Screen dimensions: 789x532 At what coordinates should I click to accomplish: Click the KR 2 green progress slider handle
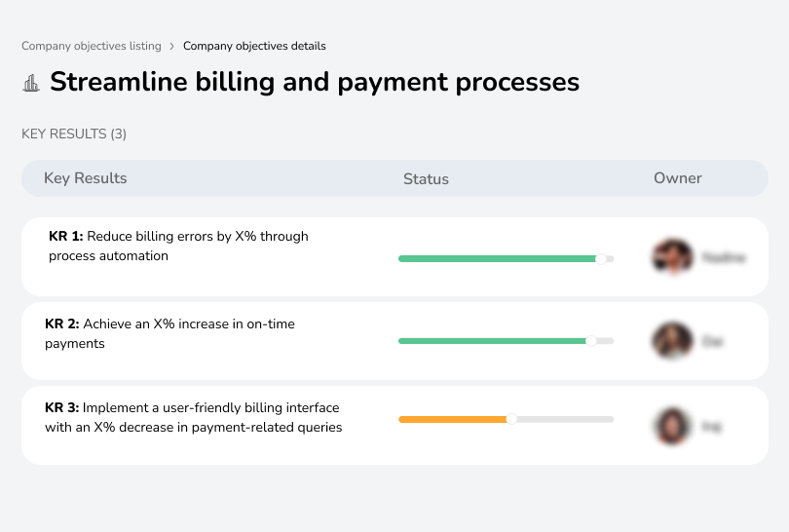pyautogui.click(x=590, y=341)
